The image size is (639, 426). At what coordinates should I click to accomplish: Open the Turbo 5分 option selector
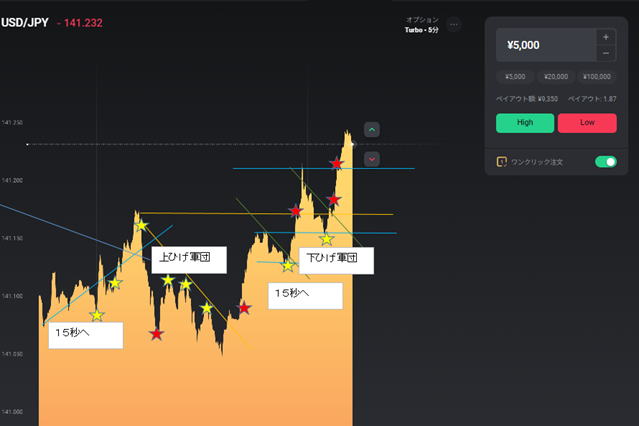click(421, 25)
